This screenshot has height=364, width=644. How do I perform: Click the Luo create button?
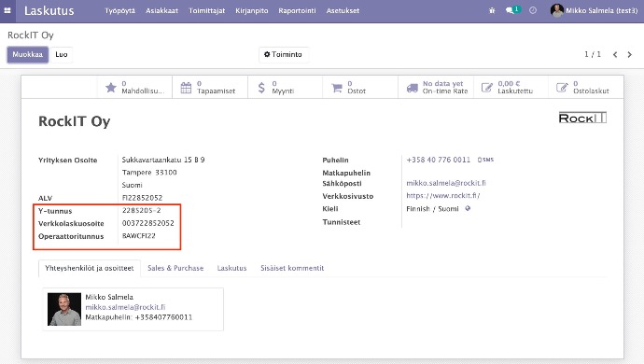point(62,54)
